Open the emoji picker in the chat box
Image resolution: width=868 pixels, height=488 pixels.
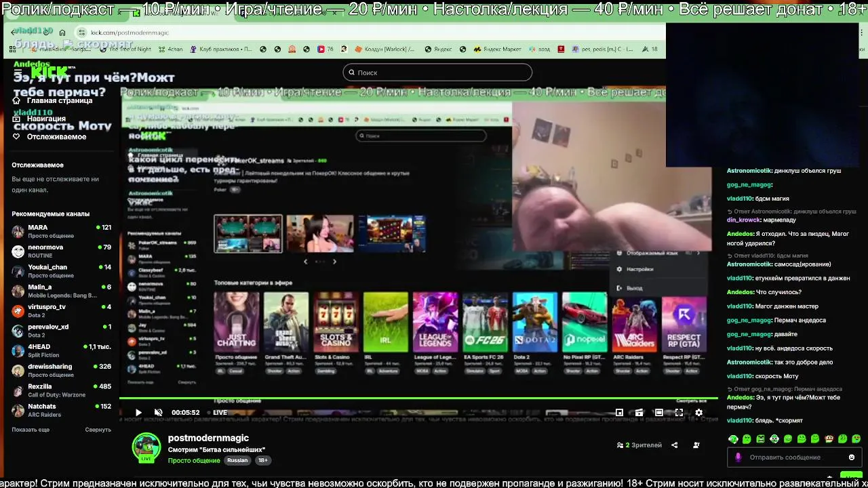(x=852, y=457)
